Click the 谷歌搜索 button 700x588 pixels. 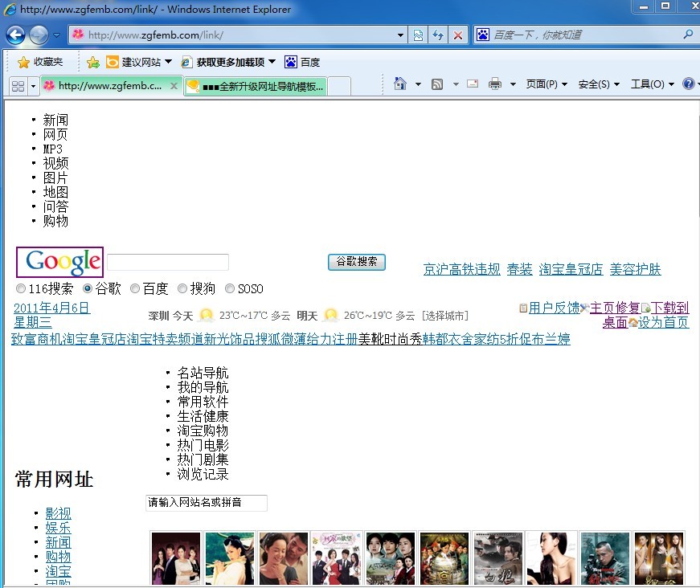pyautogui.click(x=357, y=262)
